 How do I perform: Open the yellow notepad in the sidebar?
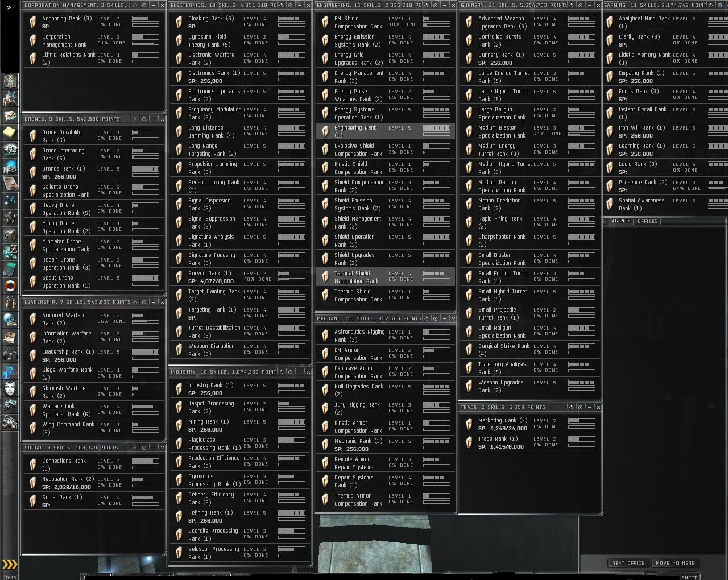pyautogui.click(x=10, y=132)
